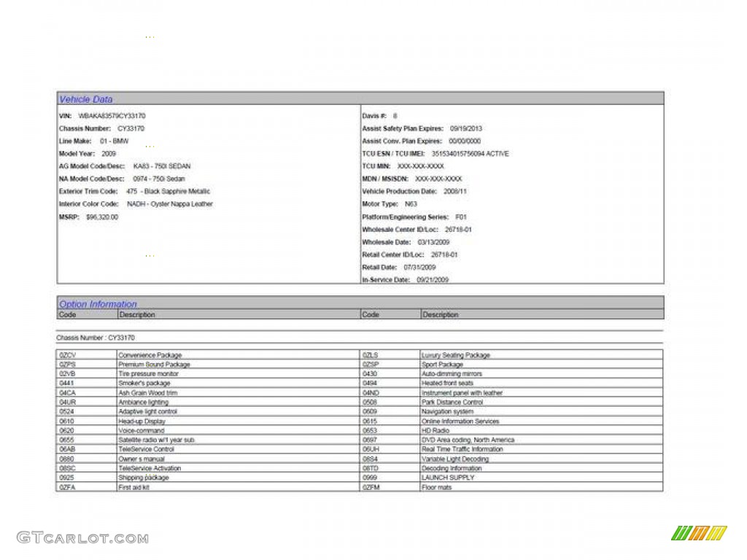Screen dimensions: 747x560
Task: Select the "Premium Sound Package" option
Action: click(154, 365)
